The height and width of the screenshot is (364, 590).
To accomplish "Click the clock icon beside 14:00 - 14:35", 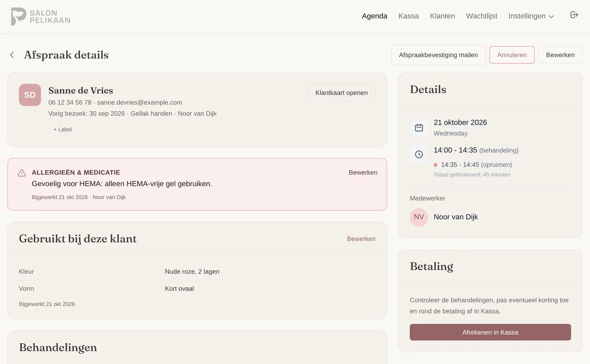I will pos(419,154).
